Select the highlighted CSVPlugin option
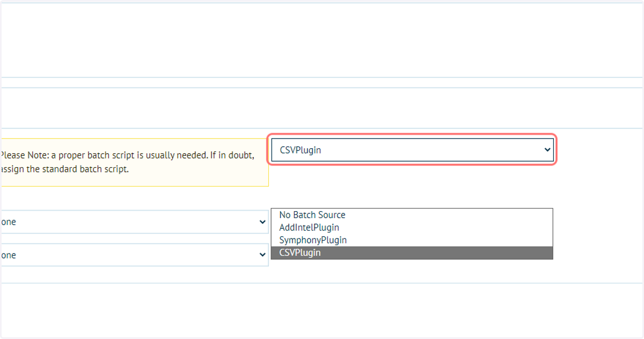Image resolution: width=644 pixels, height=339 pixels. click(412, 253)
